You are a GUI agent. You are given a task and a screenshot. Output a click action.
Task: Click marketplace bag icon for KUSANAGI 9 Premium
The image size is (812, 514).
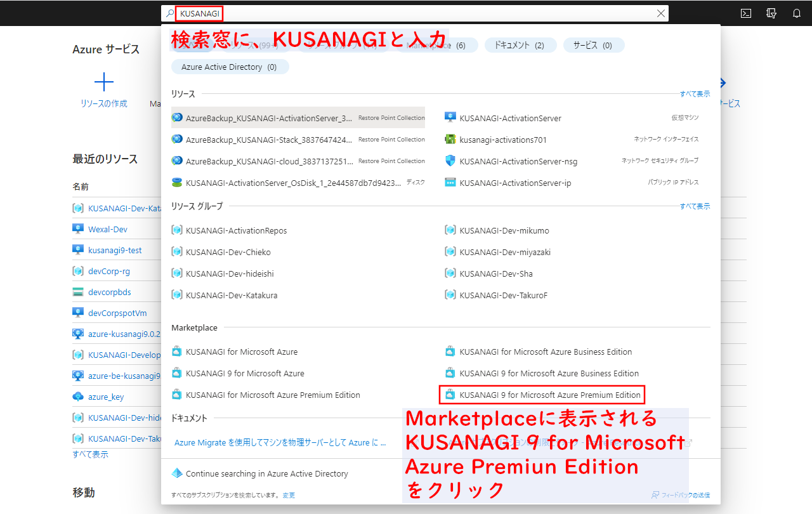[450, 395]
